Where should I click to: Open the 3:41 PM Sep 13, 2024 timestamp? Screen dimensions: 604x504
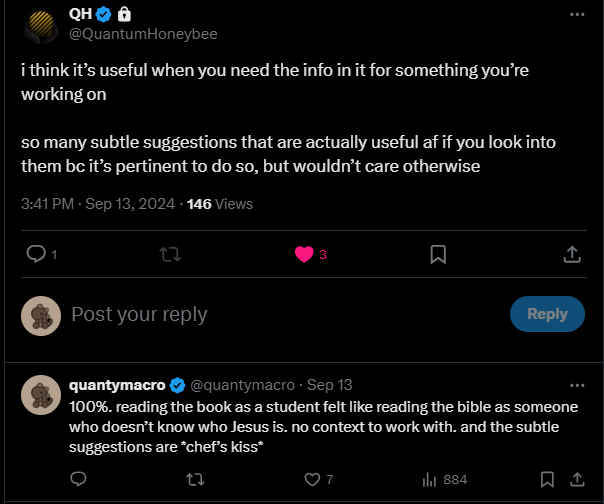(98, 204)
